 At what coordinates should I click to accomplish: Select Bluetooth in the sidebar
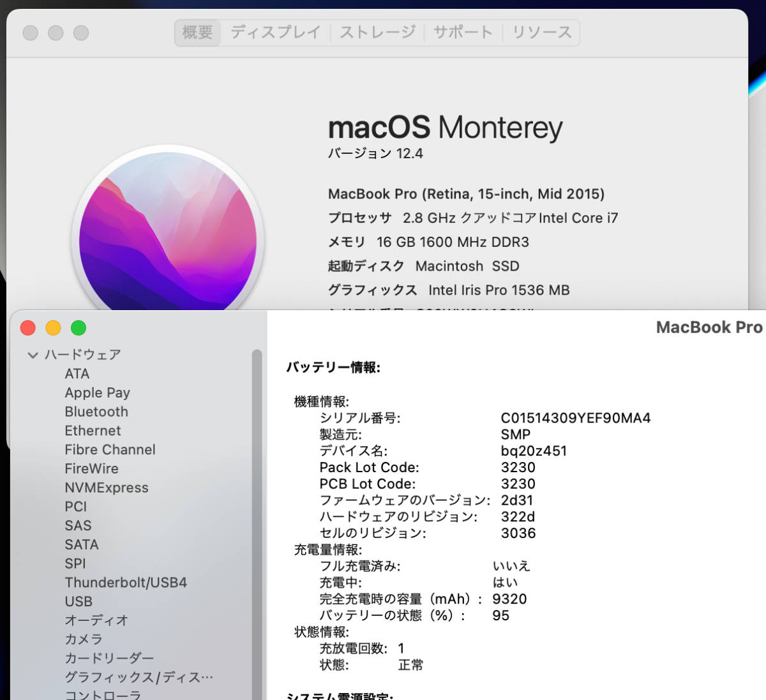pyautogui.click(x=96, y=412)
